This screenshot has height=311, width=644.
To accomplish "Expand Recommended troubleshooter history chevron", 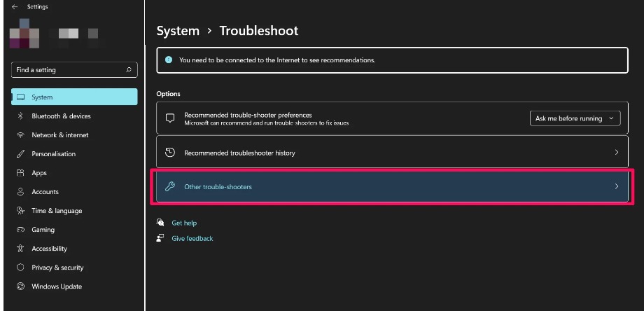I will tap(616, 153).
